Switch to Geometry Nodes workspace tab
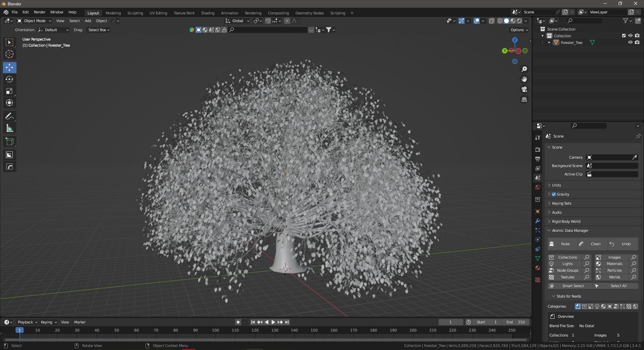The image size is (644, 350). click(x=309, y=13)
